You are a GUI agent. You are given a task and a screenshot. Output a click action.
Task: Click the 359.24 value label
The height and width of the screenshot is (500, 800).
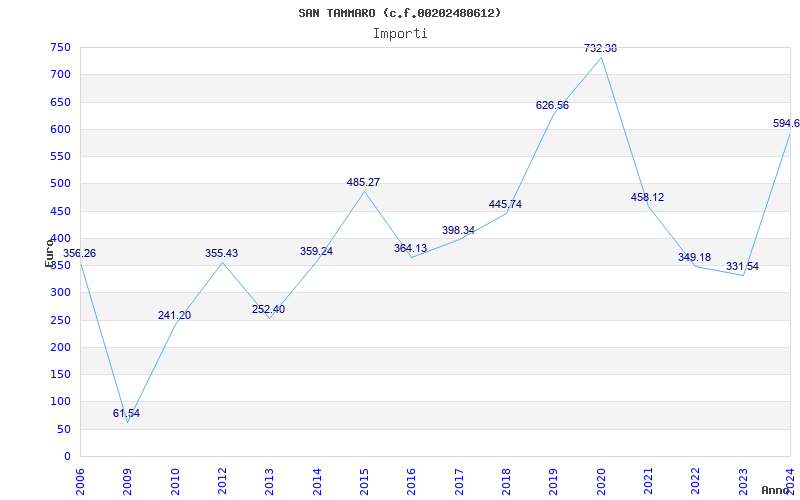click(316, 251)
